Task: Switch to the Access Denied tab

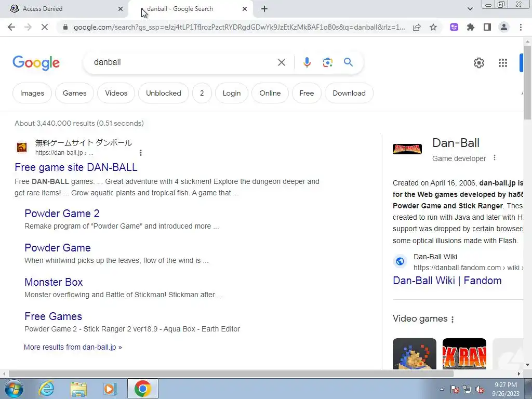Action: pos(64,9)
